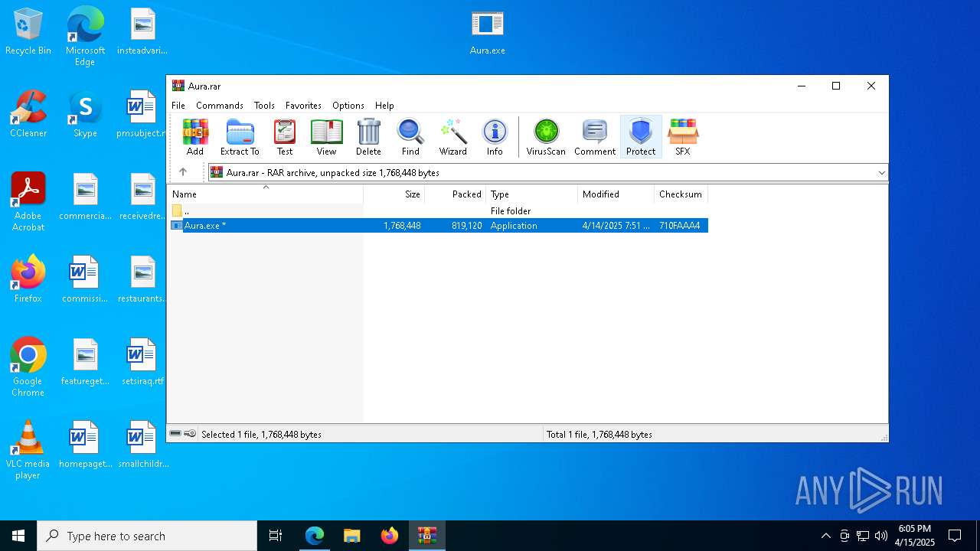The height and width of the screenshot is (551, 980).
Task: Open the Options menu
Action: pos(348,106)
